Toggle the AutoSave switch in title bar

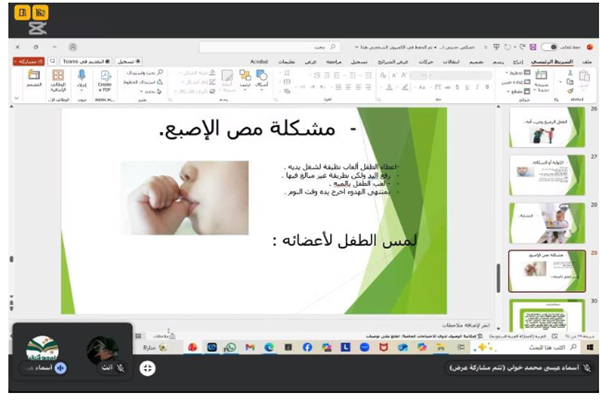[x=548, y=46]
